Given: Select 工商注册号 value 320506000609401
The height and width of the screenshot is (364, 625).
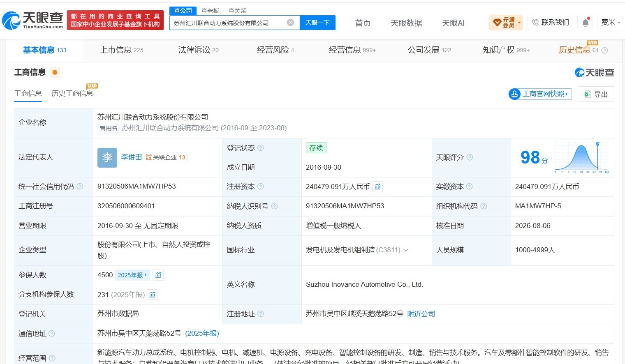Looking at the screenshot, I should (x=126, y=206).
